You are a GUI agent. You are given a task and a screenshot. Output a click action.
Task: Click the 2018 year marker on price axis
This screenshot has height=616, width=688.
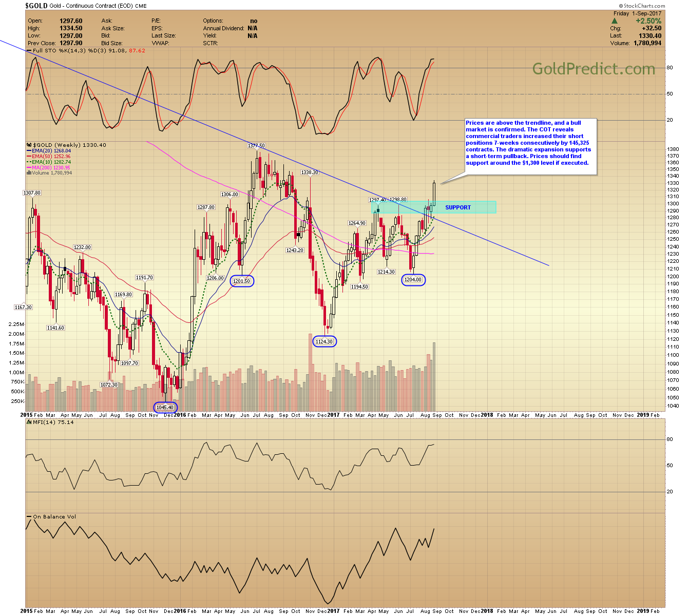pyautogui.click(x=487, y=415)
